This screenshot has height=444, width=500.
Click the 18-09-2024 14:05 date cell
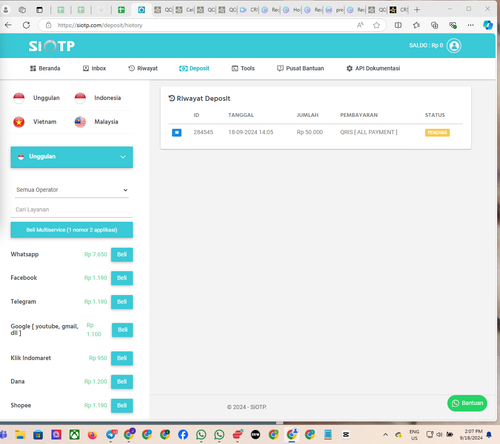pyautogui.click(x=251, y=132)
